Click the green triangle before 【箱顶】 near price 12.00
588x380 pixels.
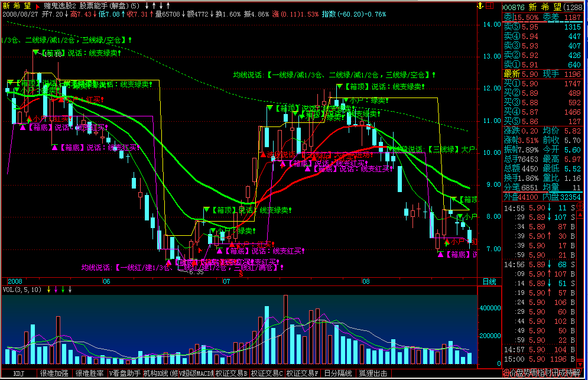pos(339,87)
